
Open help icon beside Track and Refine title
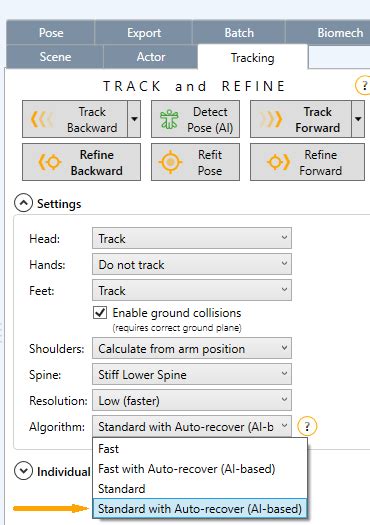point(363,85)
